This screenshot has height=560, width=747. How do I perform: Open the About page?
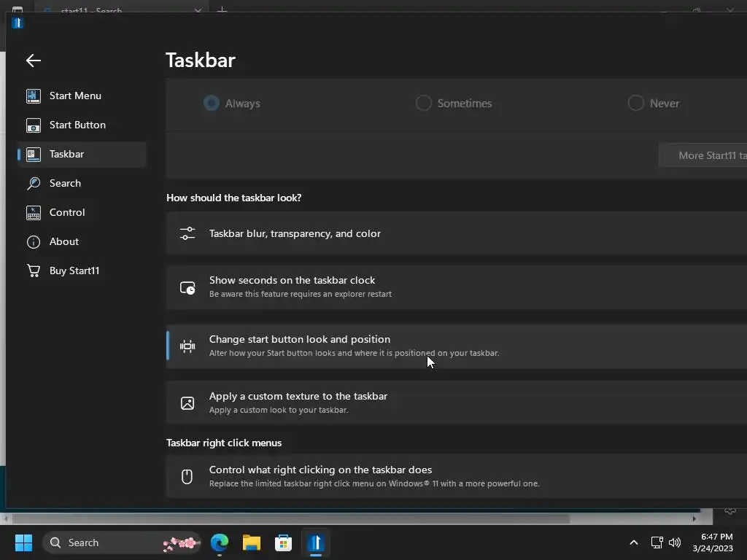[82, 242]
